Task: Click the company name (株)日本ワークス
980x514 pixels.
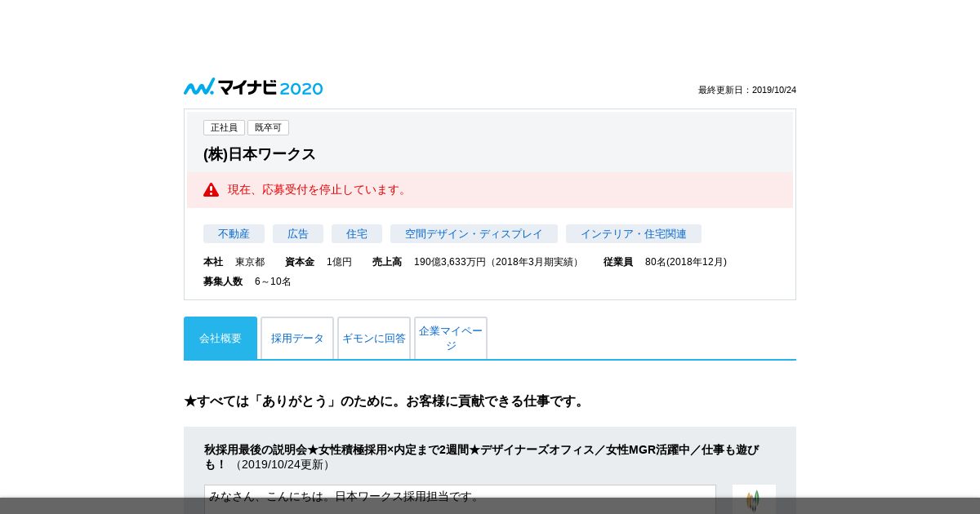Action: click(260, 154)
